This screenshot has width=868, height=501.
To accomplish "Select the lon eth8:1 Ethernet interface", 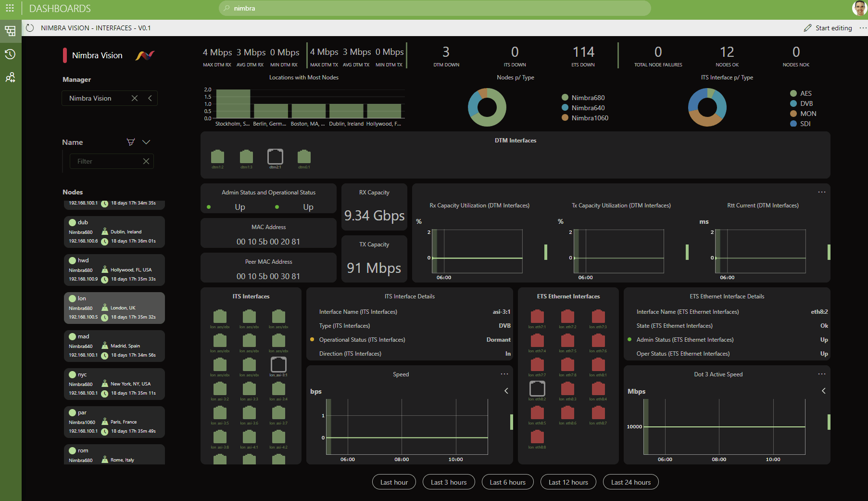I will click(598, 365).
